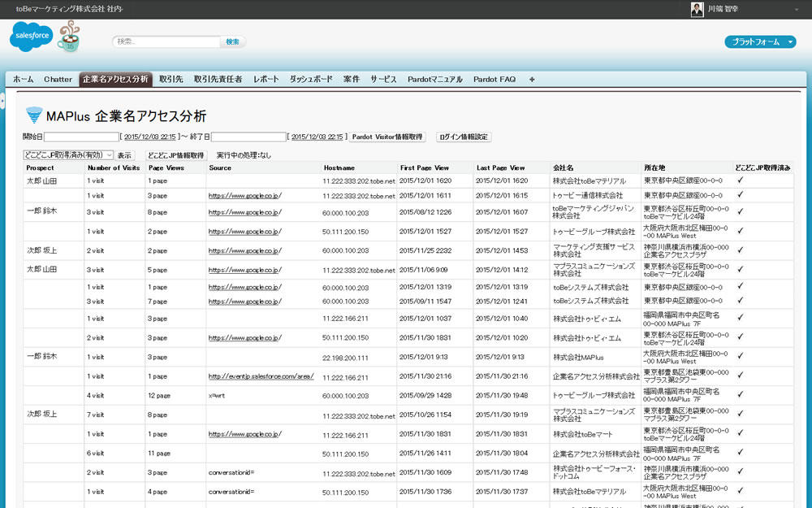The height and width of the screenshot is (508, 812).
Task: Open the Pardotマニュアル tab
Action: click(x=435, y=80)
